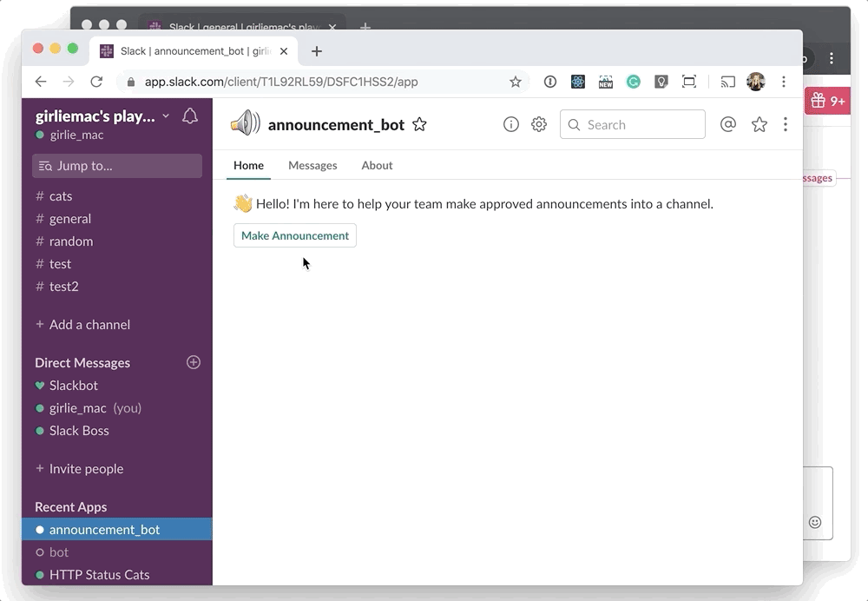
Task: Open the Slack more-options kebab menu
Action: coord(786,125)
